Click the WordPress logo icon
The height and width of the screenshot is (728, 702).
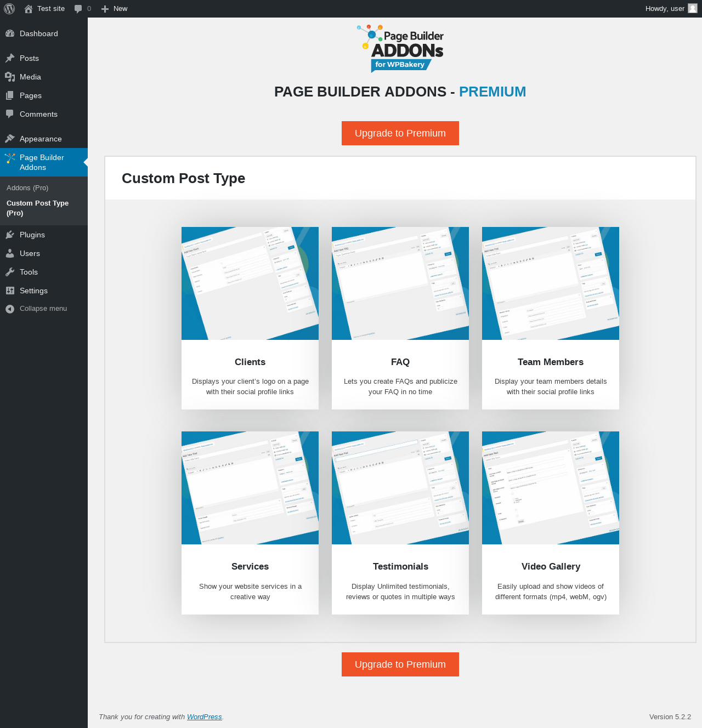coord(9,9)
